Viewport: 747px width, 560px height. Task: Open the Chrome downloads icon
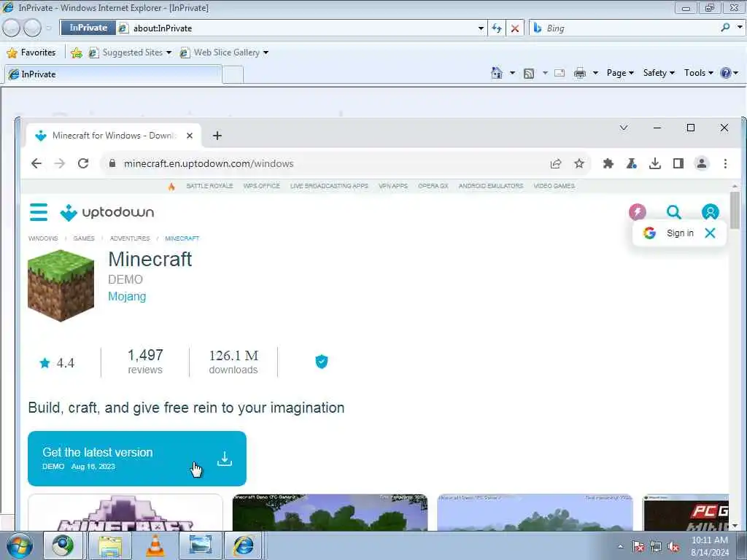click(654, 164)
